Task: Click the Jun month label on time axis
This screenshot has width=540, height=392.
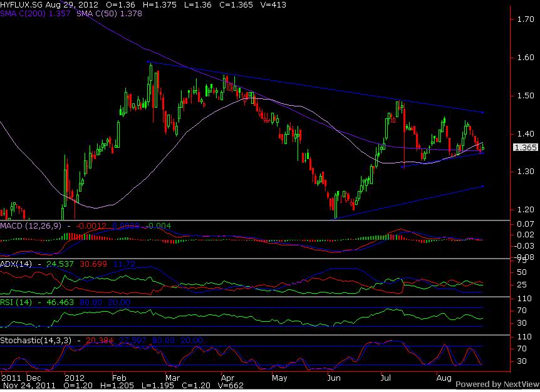Action: click(x=334, y=378)
